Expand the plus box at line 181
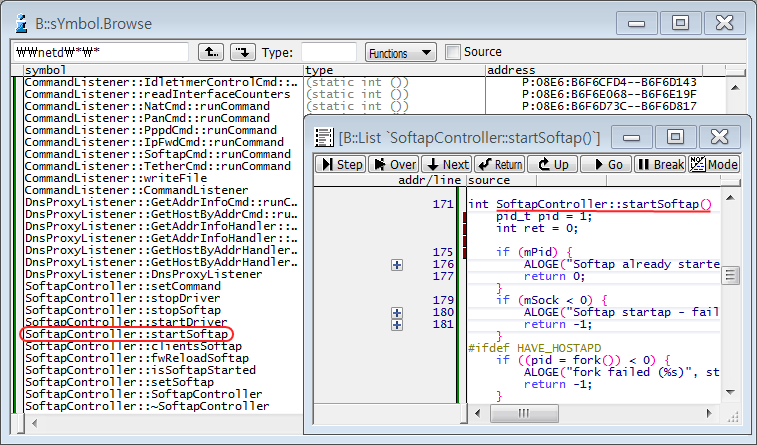 tap(397, 324)
